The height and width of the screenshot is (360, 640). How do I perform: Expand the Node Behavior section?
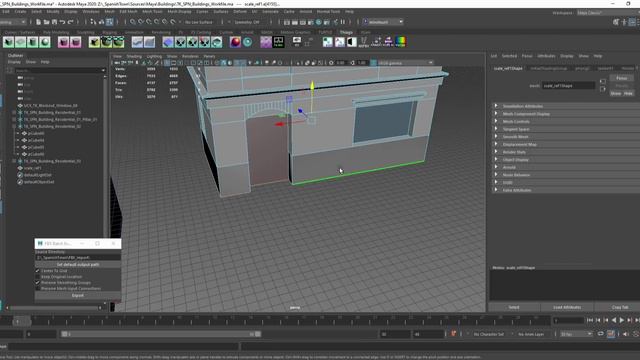pos(565,175)
